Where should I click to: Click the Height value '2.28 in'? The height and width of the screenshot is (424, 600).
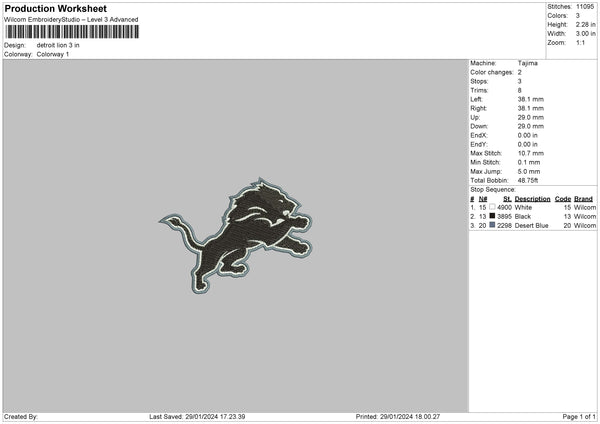click(x=586, y=24)
